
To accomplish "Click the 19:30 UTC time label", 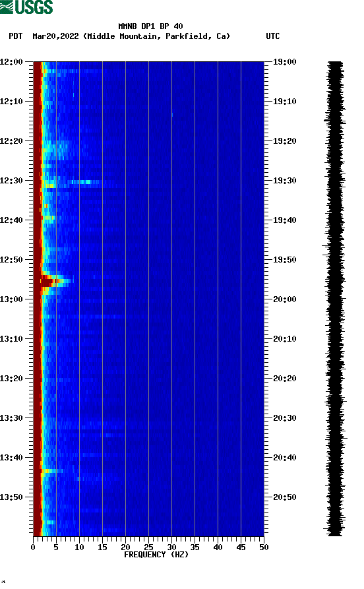I will click(x=285, y=180).
